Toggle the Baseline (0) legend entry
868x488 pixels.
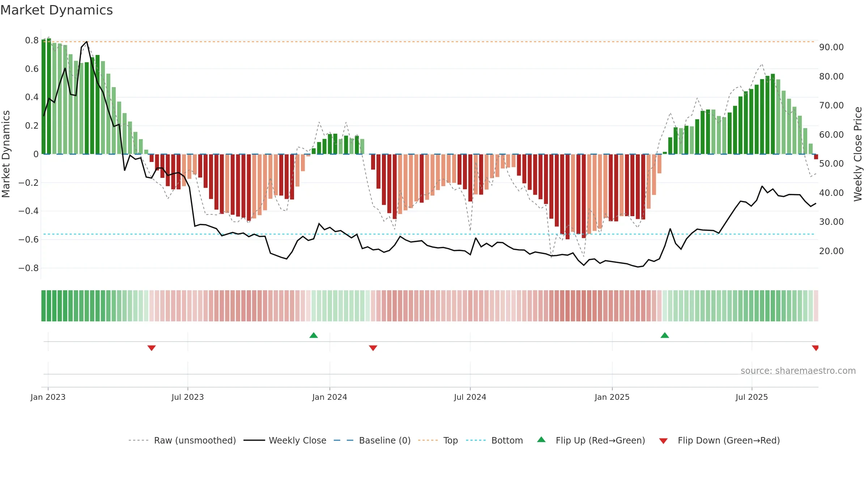click(372, 440)
